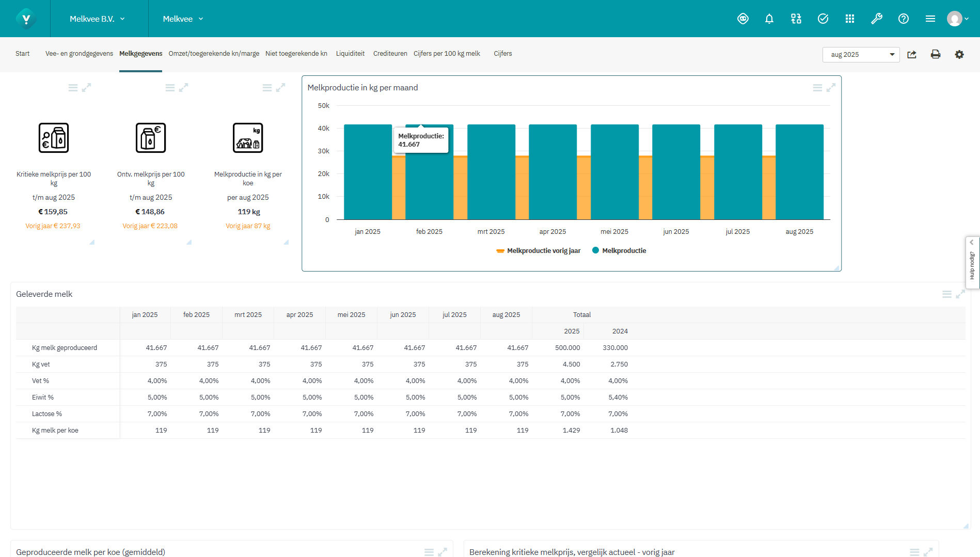The width and height of the screenshot is (980, 557).
Task: Click the print icon in the toolbar
Action: pos(936,54)
